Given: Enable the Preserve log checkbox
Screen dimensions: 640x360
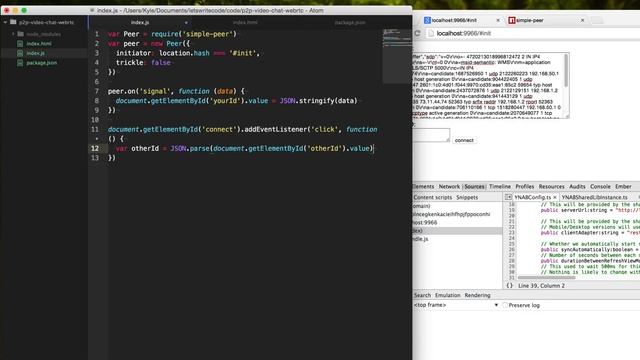Looking at the screenshot, I should (505, 305).
